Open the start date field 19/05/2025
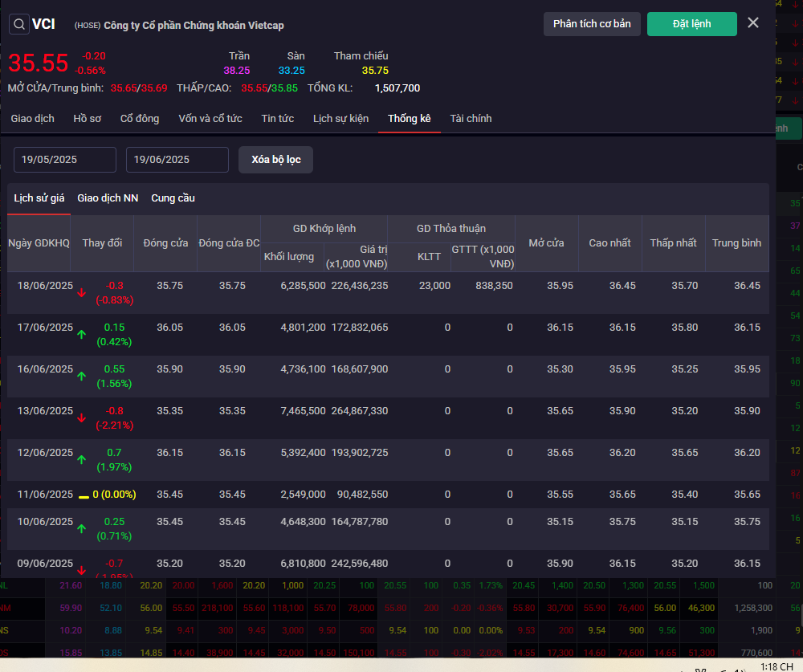This screenshot has height=672, width=803. (65, 160)
